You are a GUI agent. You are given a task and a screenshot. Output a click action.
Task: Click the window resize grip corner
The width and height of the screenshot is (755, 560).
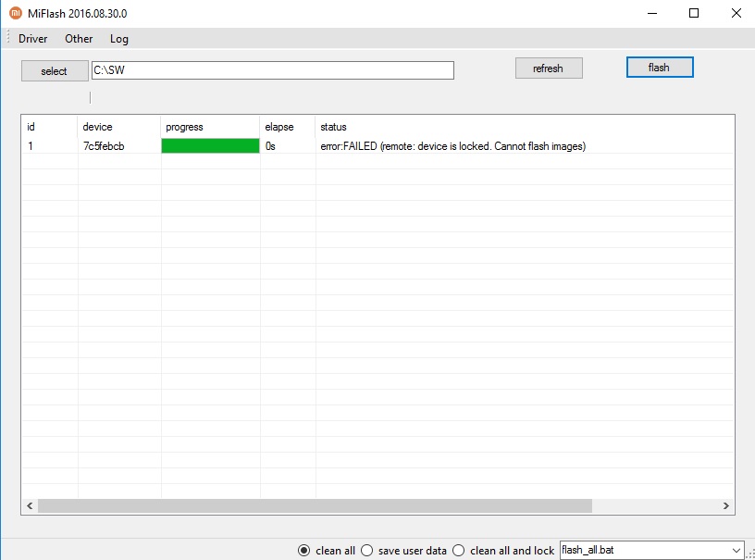coord(750,554)
